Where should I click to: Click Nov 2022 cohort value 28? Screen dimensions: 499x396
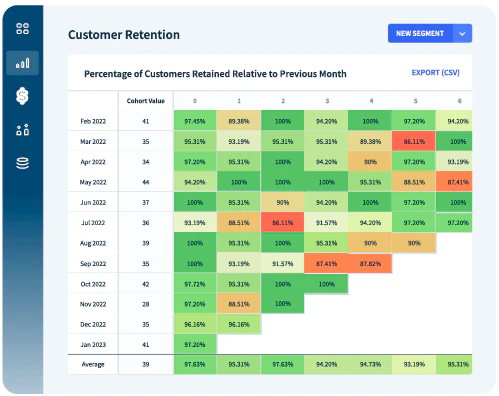click(x=146, y=304)
